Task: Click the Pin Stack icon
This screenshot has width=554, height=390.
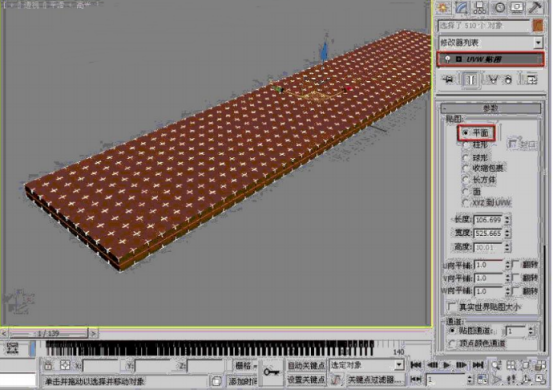Action: click(x=449, y=80)
